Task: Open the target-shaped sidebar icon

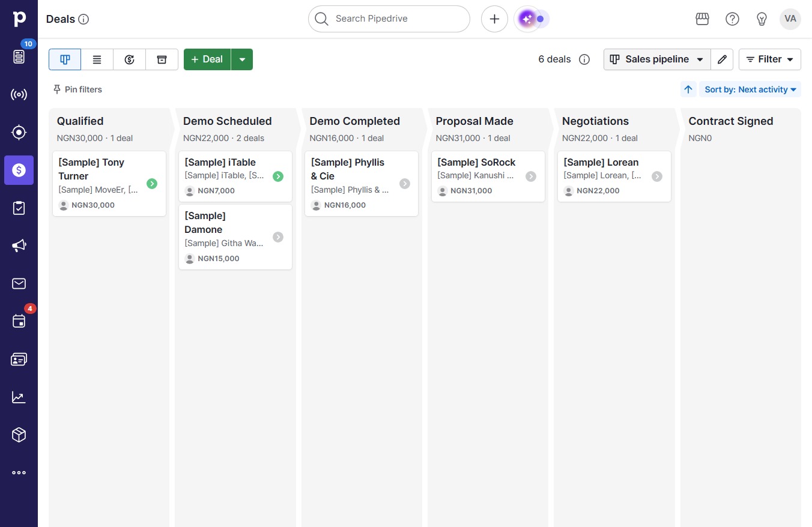Action: pos(19,132)
